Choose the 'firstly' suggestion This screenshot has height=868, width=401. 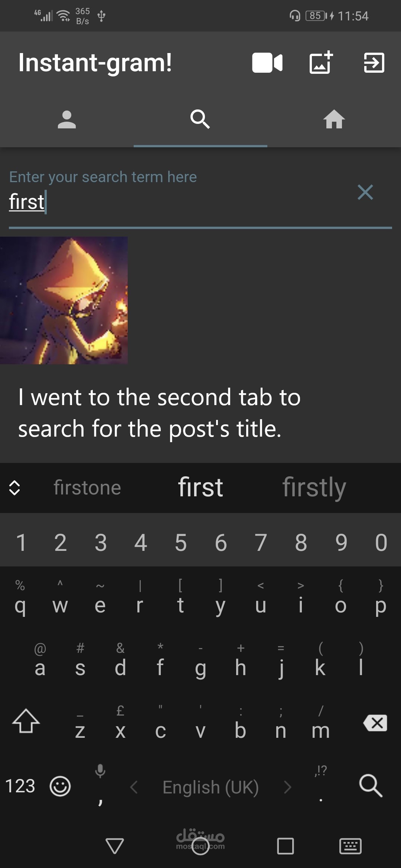pyautogui.click(x=314, y=487)
